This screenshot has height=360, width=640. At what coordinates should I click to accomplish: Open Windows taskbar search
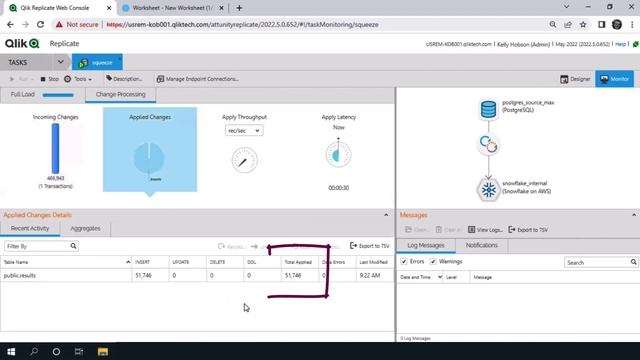click(x=34, y=351)
